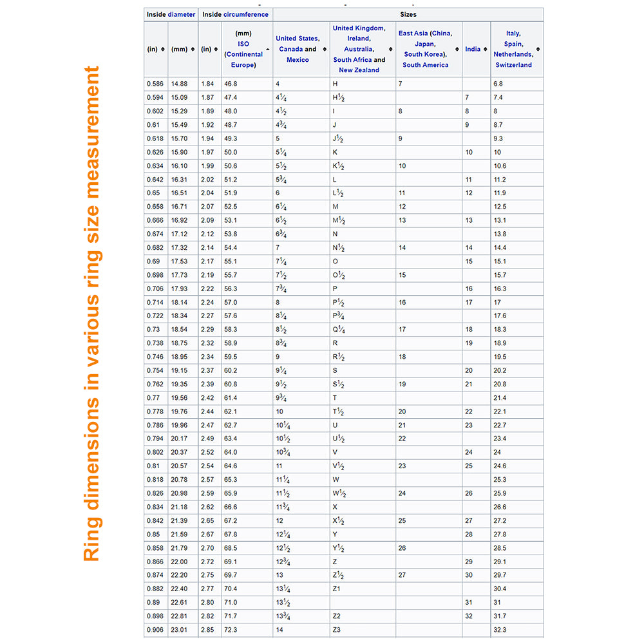Viewport: 644px width, 644px height.
Task: Open the 'circumference' header link
Action: 247,14
